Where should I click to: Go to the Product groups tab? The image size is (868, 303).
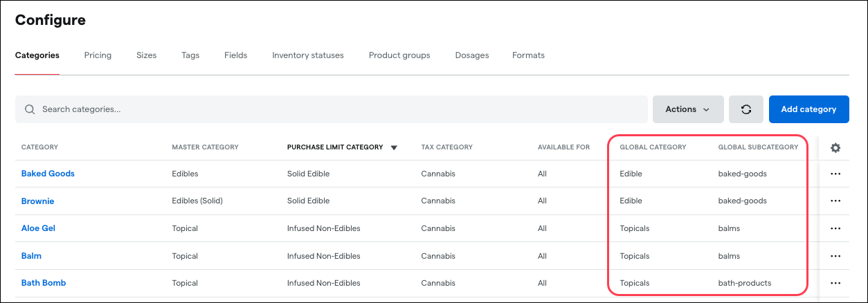399,55
